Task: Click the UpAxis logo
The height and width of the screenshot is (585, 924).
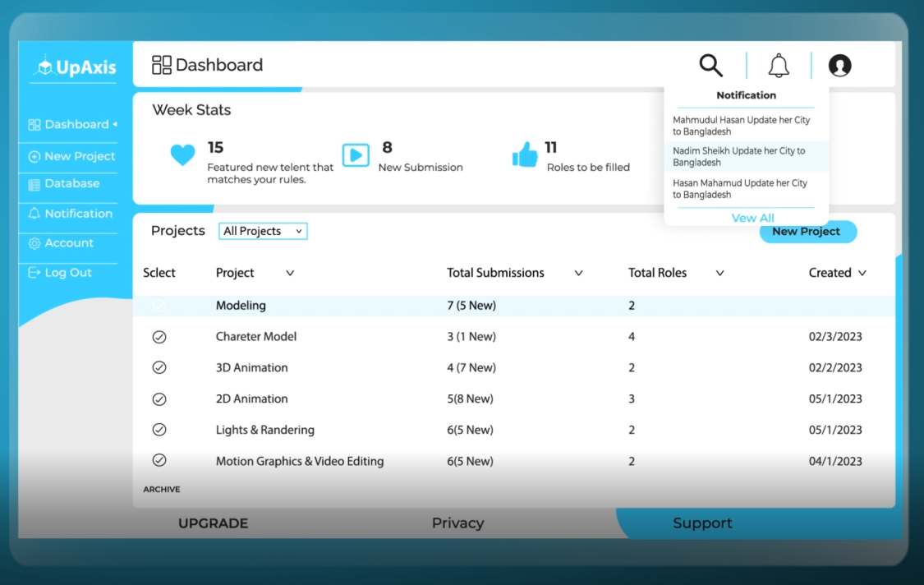Action: [x=75, y=67]
